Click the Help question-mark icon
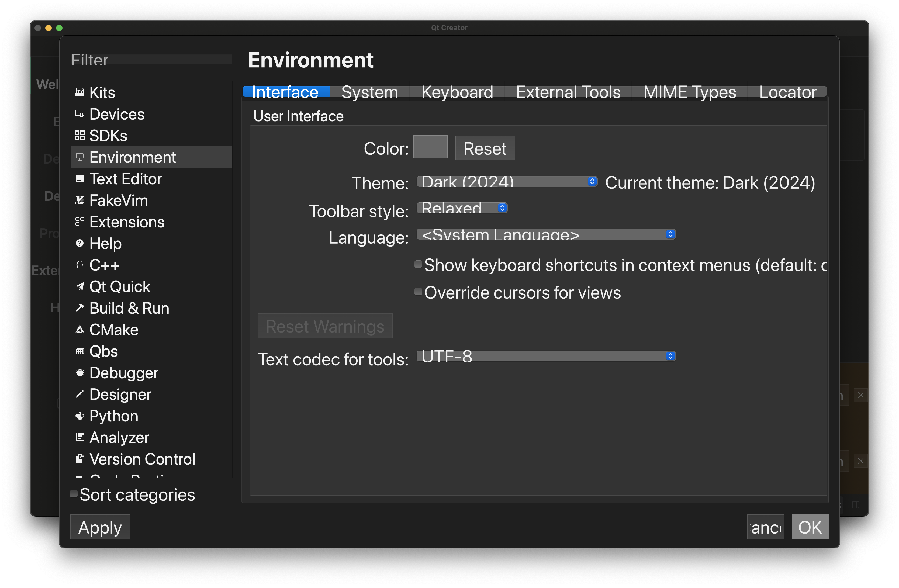Viewport: 899px width, 588px height. pos(80,243)
